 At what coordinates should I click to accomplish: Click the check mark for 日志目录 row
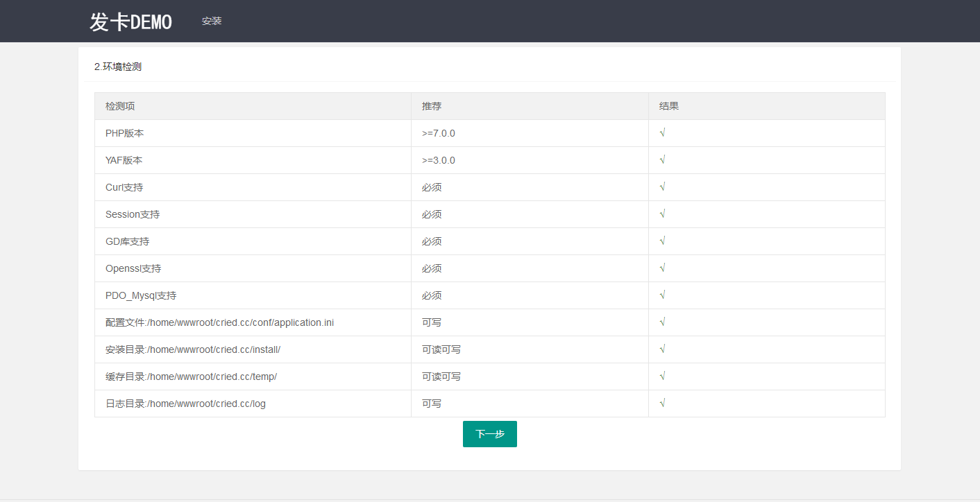click(663, 404)
